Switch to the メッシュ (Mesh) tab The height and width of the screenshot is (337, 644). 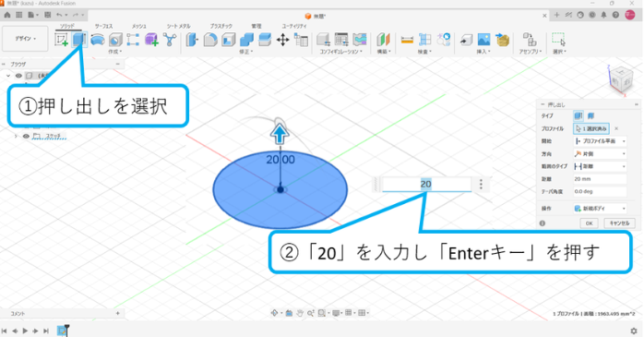coord(138,26)
